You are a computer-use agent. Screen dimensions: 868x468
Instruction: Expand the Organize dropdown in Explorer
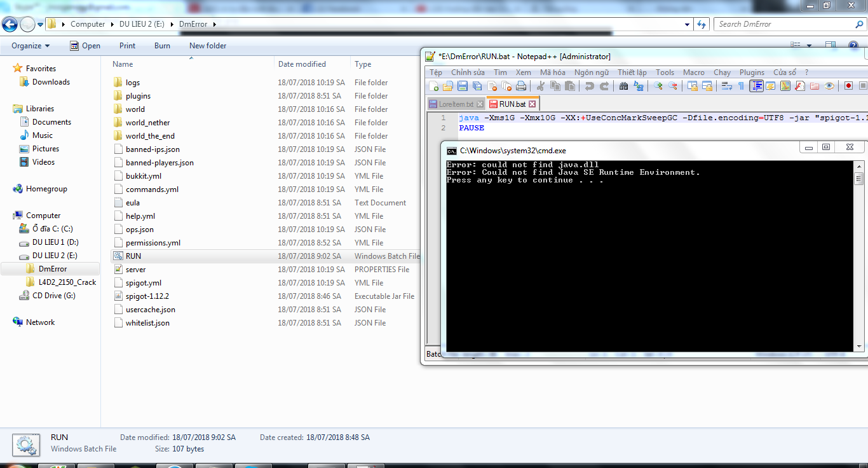pos(31,46)
